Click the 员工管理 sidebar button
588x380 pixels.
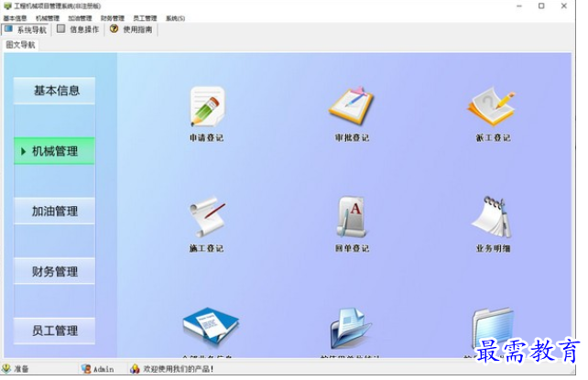coord(54,331)
